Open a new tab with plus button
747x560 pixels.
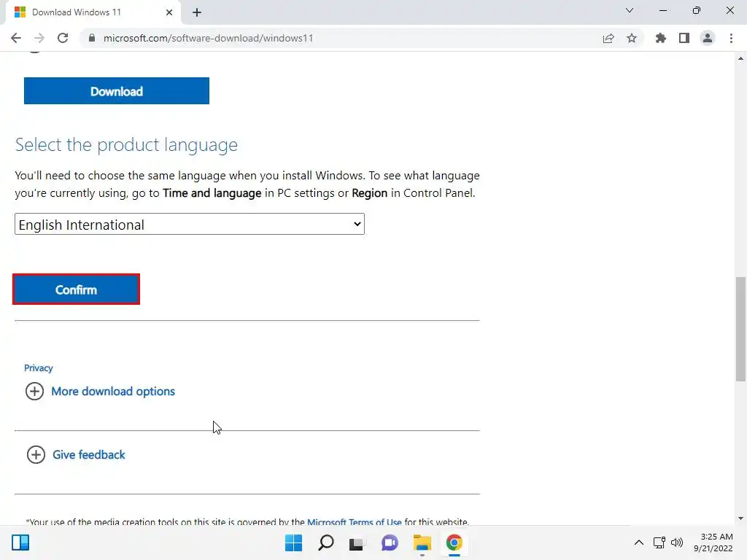click(x=197, y=12)
